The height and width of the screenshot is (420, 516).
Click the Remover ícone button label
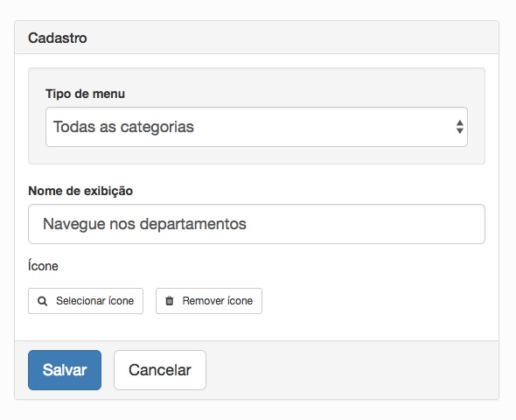pos(218,301)
